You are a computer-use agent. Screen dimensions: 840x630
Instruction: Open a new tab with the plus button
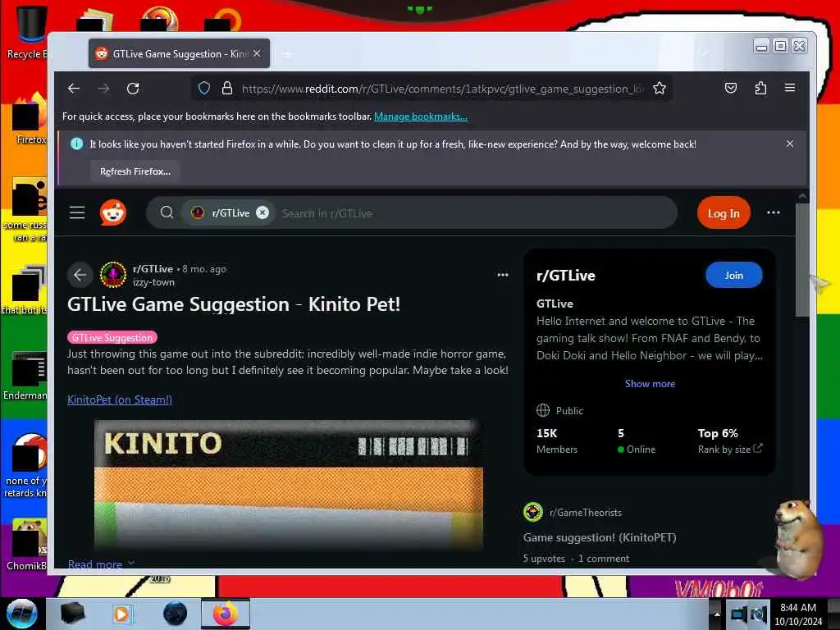point(288,54)
